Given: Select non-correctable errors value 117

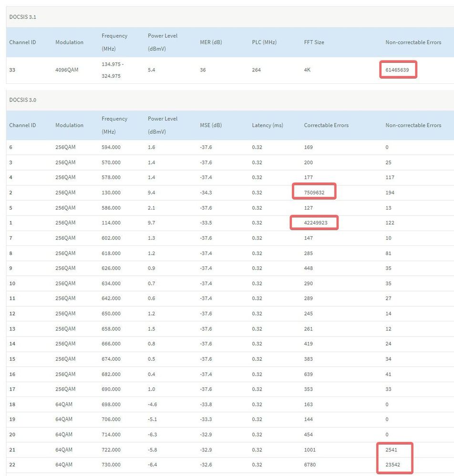Looking at the screenshot, I should (390, 177).
